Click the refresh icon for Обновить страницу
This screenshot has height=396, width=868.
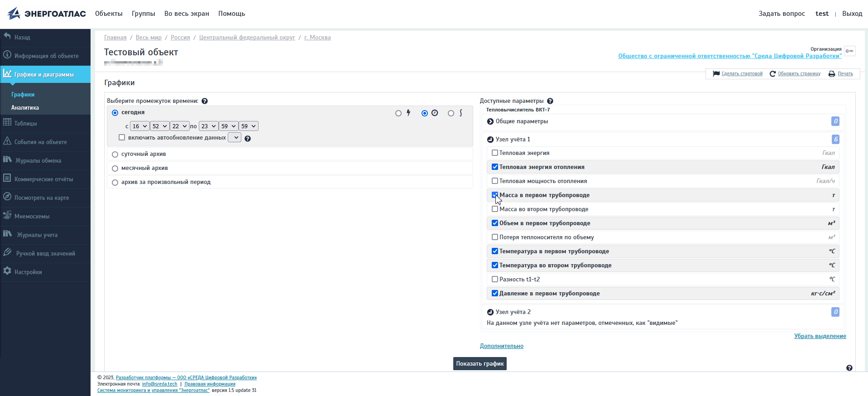[772, 74]
